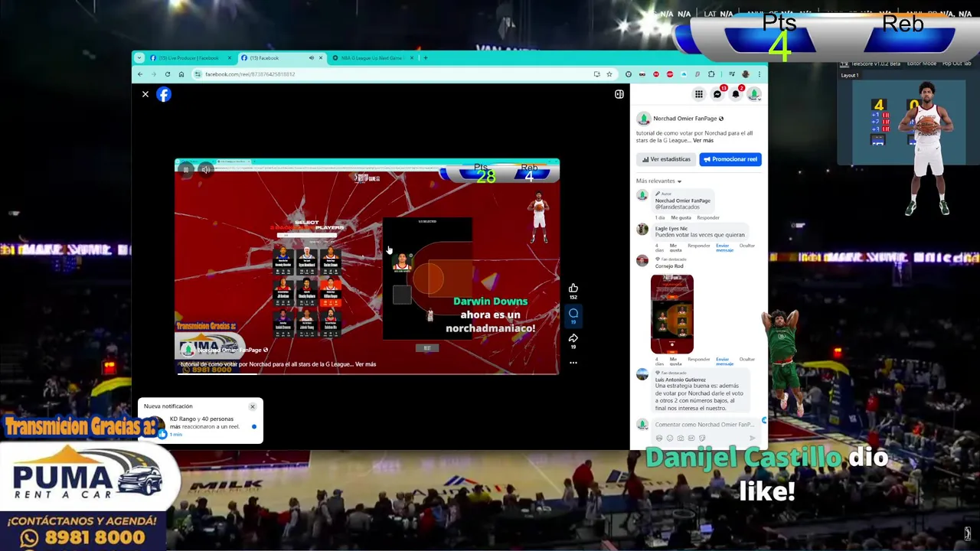
Task: Click 'Ocultar' under Cornejo Rod's comment
Action: click(747, 359)
